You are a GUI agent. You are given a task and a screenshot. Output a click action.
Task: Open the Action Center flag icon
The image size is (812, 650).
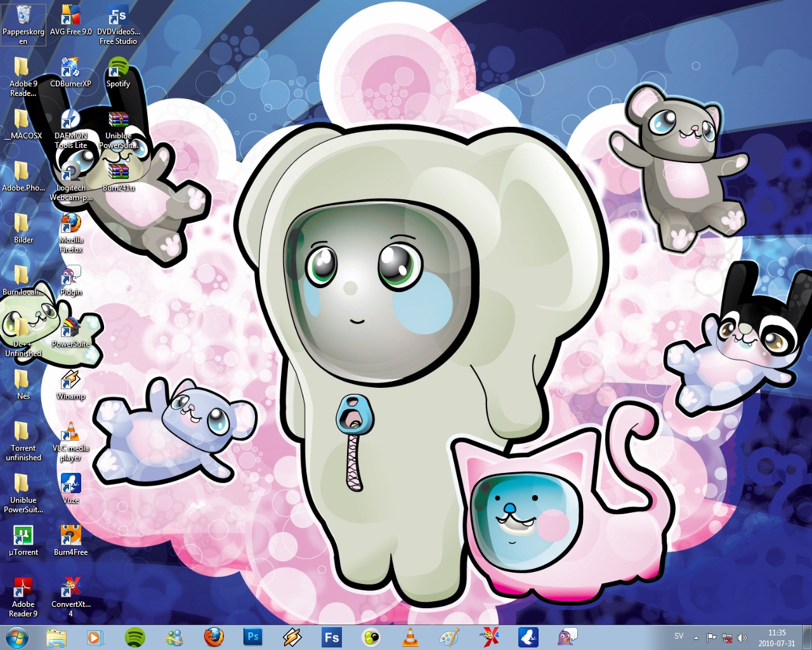coord(711,637)
